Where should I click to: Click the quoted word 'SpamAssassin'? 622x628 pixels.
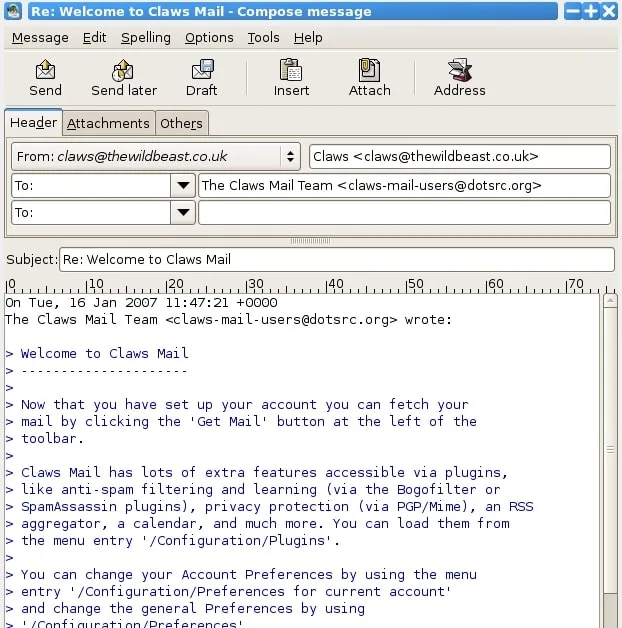point(68,507)
